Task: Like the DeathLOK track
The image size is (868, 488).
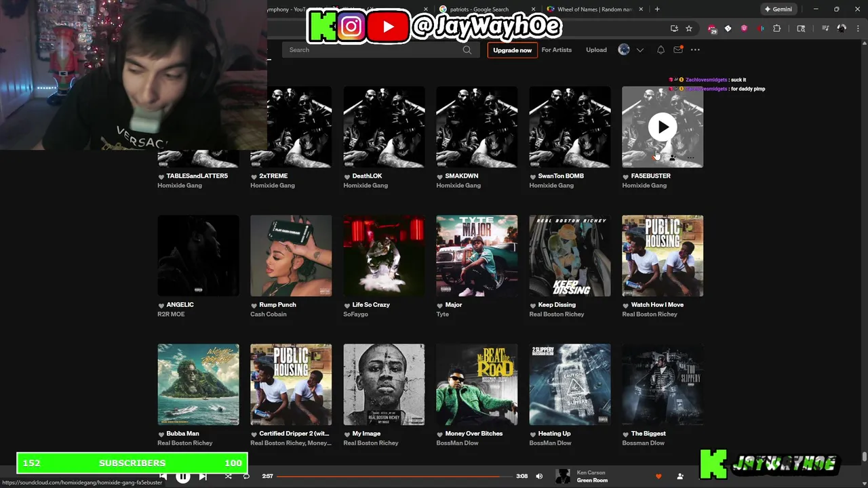Action: pos(347,176)
